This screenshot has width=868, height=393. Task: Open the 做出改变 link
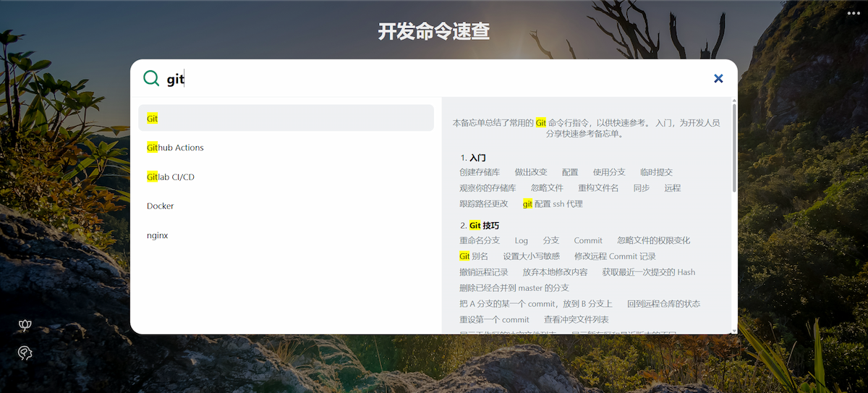(531, 172)
